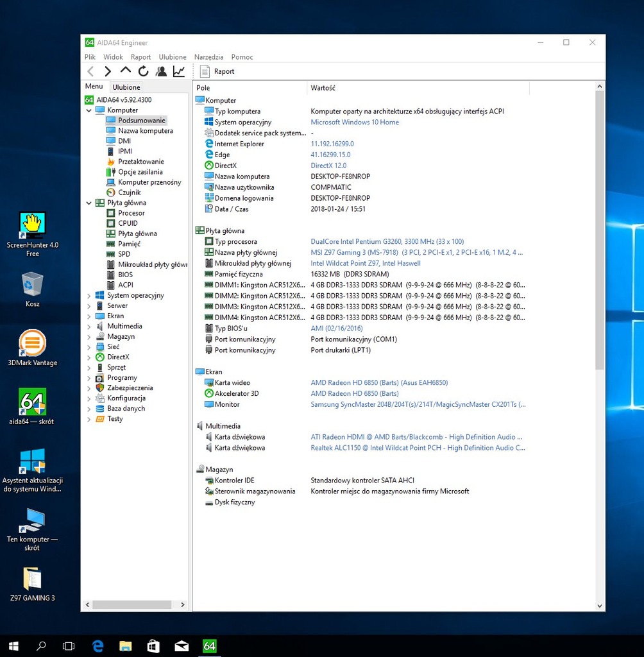Select Z97 GAMING 3 folder icon
Screen dimensions: 644x657
32,584
